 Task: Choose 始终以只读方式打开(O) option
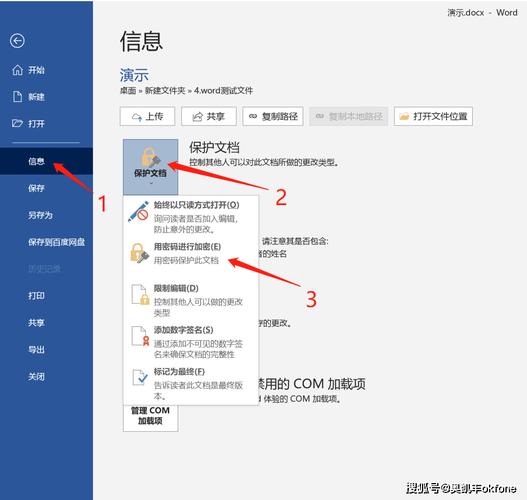point(191,217)
